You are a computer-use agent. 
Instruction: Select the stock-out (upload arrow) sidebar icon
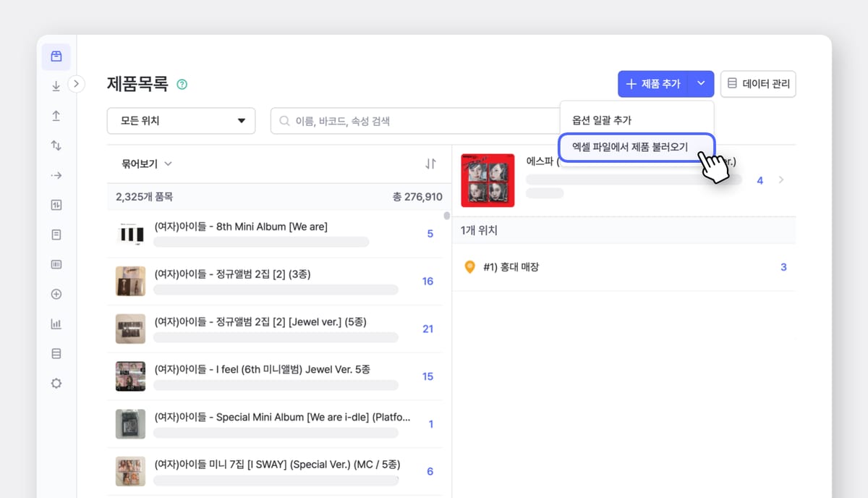click(x=56, y=115)
